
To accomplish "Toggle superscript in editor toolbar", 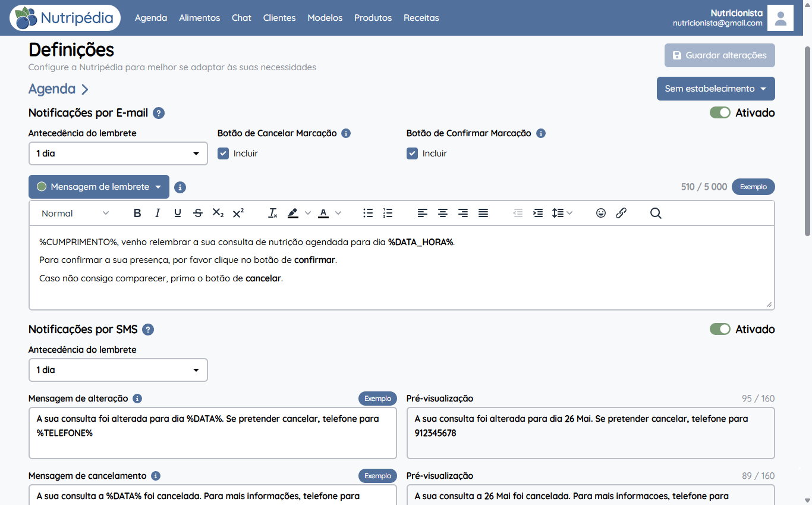I will (x=238, y=213).
